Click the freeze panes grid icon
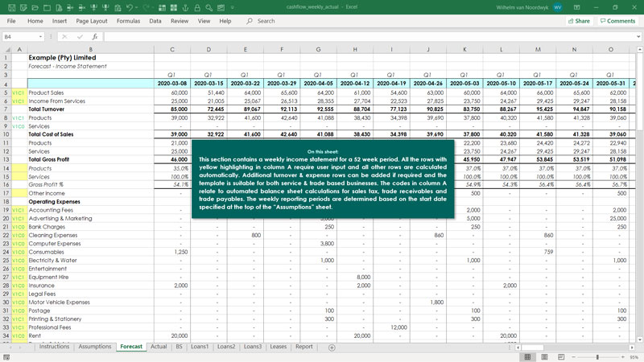This screenshot has width=644, height=362. tap(163, 8)
